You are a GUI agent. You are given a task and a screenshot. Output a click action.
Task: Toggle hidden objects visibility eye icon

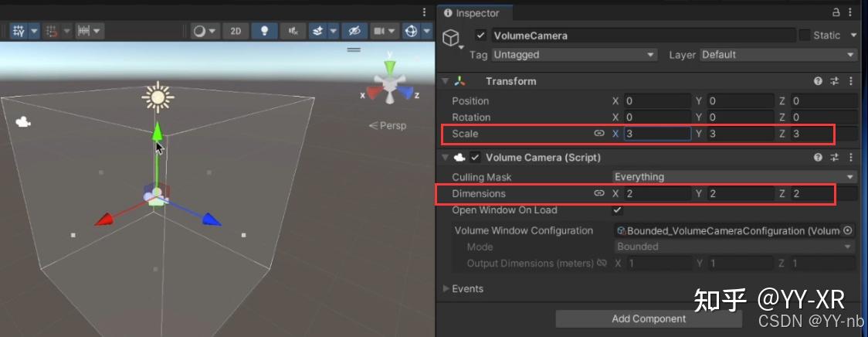coord(354,31)
